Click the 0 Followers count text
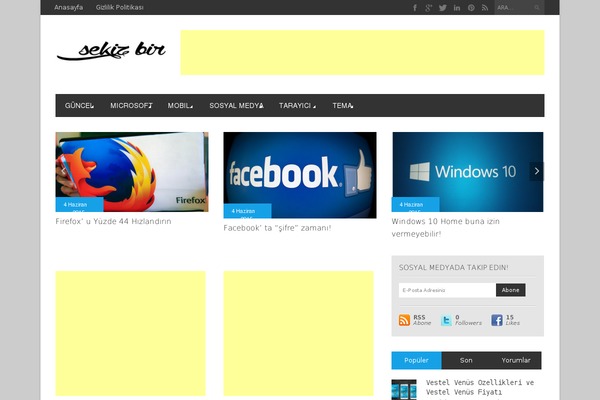Viewport: 600px width, 400px height. (468, 320)
